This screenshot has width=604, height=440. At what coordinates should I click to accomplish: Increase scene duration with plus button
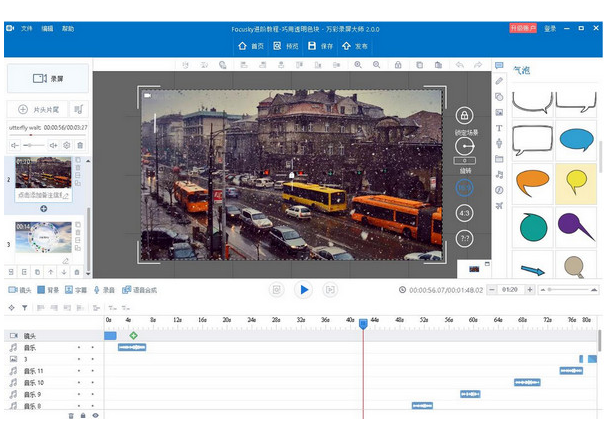[530, 290]
